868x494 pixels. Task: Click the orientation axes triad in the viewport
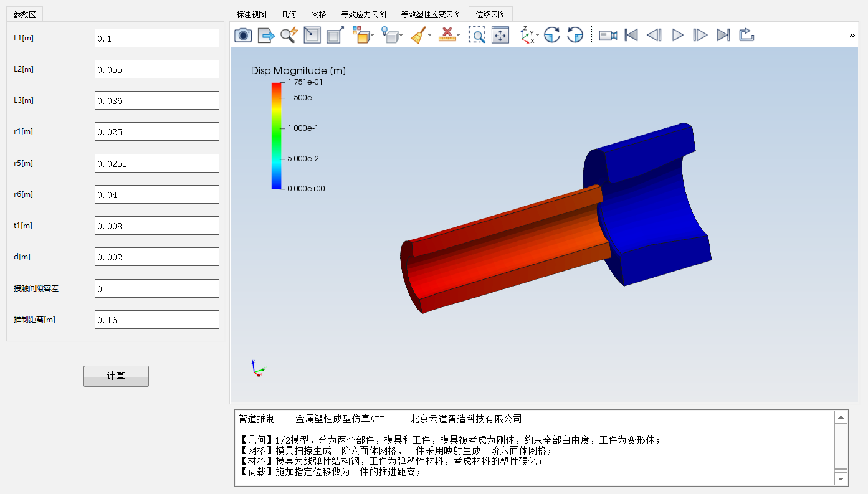257,368
